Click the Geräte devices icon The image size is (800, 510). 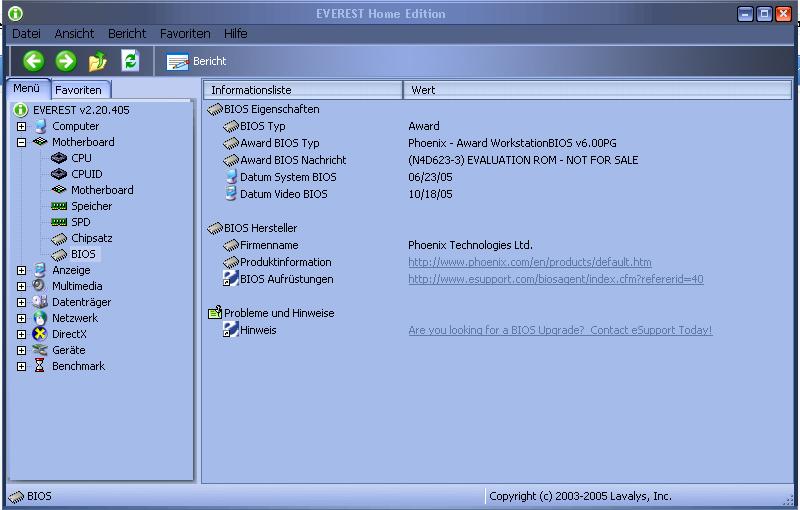(x=40, y=350)
